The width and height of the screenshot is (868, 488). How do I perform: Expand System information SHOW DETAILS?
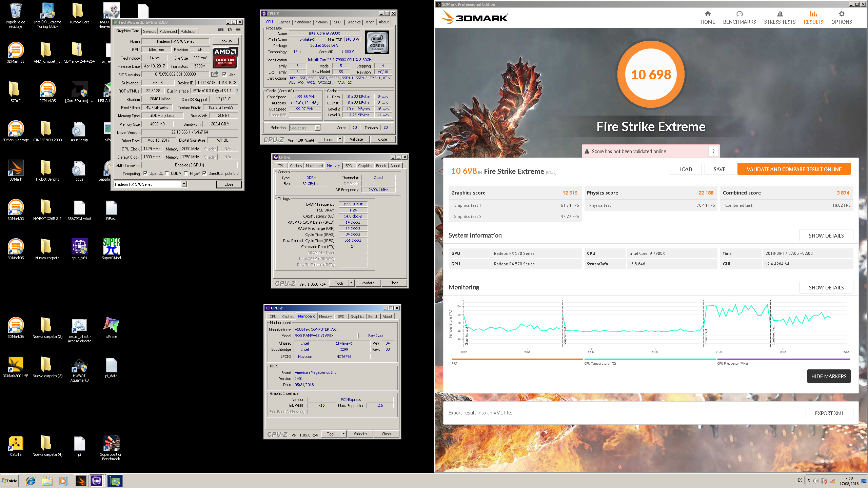coord(826,236)
